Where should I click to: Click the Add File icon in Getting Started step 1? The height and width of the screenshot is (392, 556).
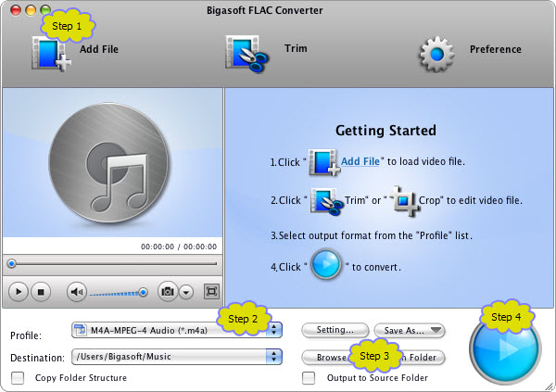323,162
